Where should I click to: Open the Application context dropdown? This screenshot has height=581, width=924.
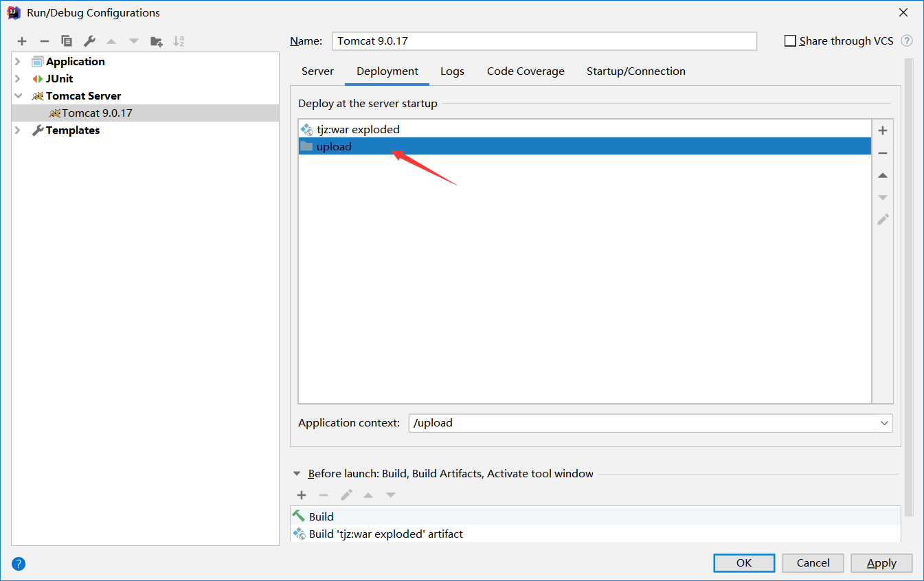(x=884, y=423)
